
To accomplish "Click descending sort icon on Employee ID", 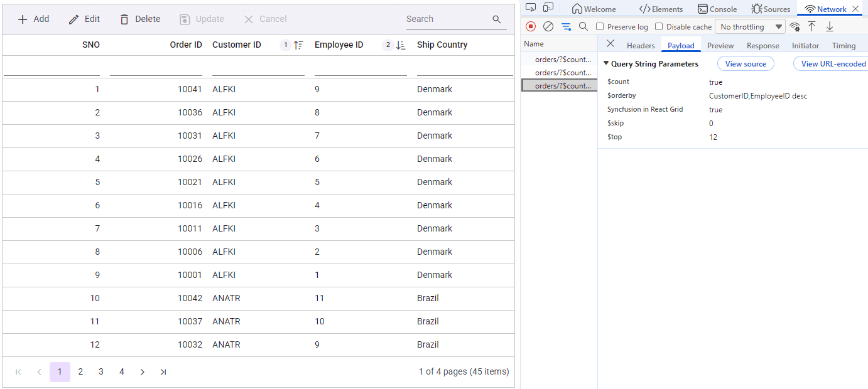I will [x=401, y=45].
